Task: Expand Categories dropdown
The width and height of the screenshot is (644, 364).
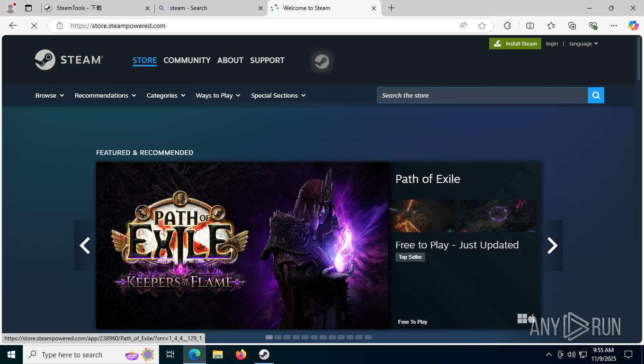Action: click(x=166, y=95)
